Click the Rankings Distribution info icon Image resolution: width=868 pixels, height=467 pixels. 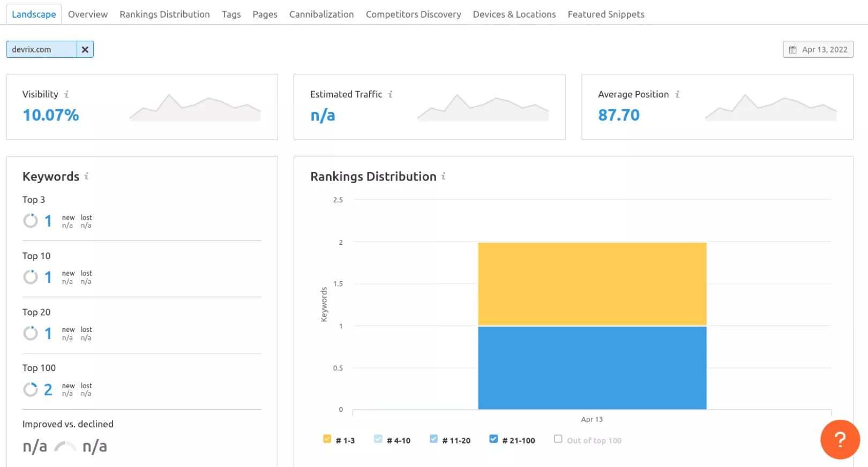tap(443, 176)
